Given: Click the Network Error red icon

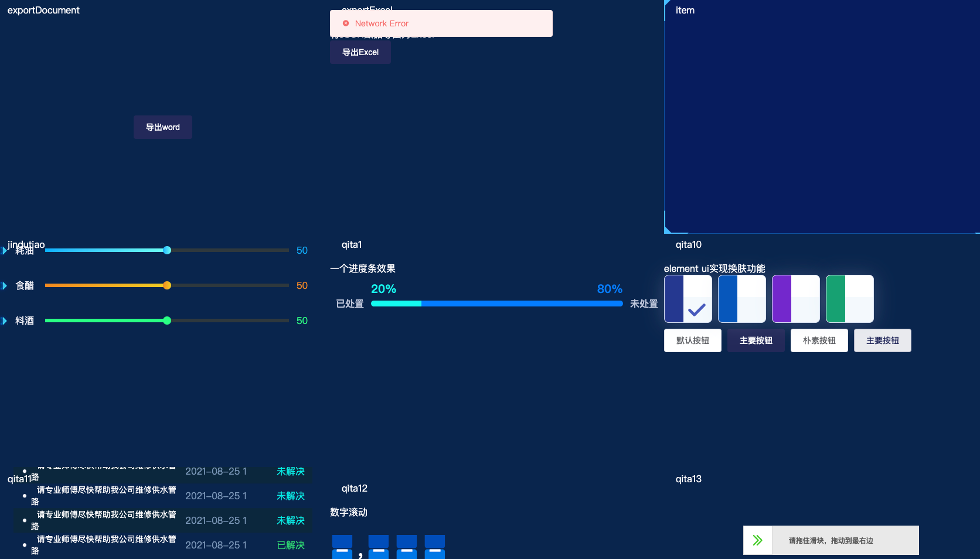Looking at the screenshot, I should pos(346,23).
